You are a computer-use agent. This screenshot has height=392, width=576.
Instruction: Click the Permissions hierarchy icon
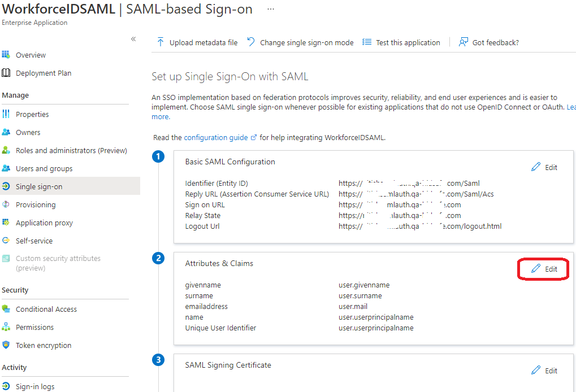tap(6, 326)
